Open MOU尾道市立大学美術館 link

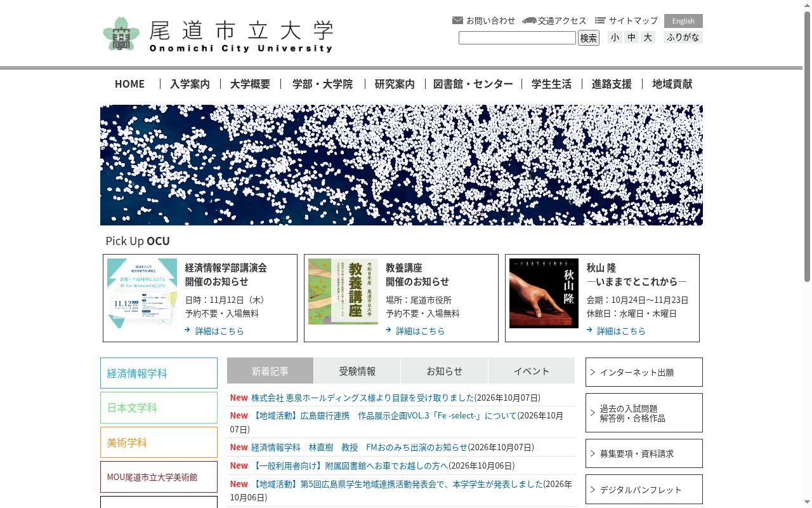pos(159,477)
